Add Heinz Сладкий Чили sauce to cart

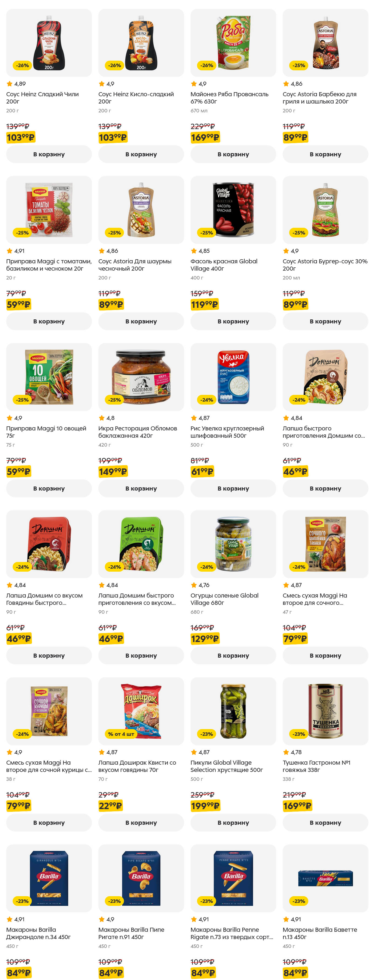click(49, 154)
